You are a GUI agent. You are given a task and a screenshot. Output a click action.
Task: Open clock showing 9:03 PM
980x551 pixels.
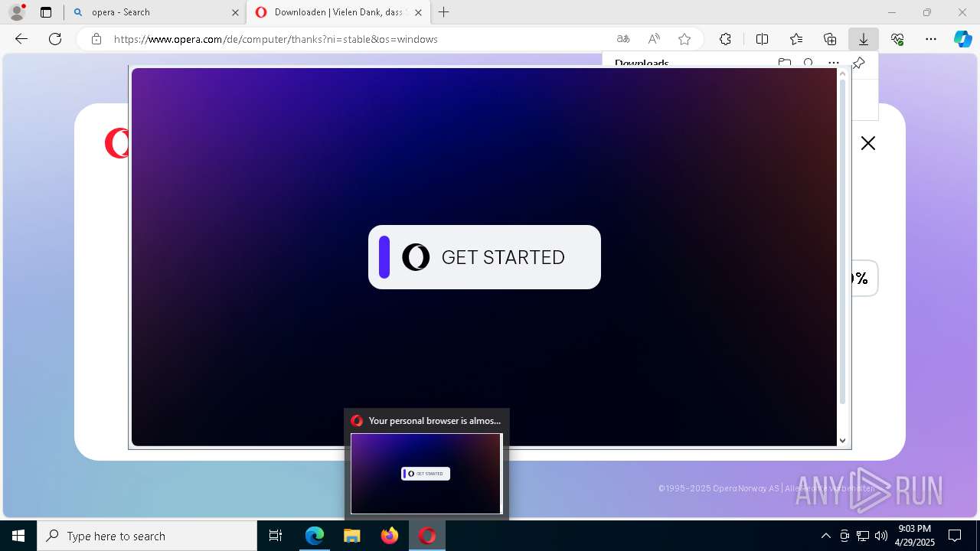coord(915,536)
